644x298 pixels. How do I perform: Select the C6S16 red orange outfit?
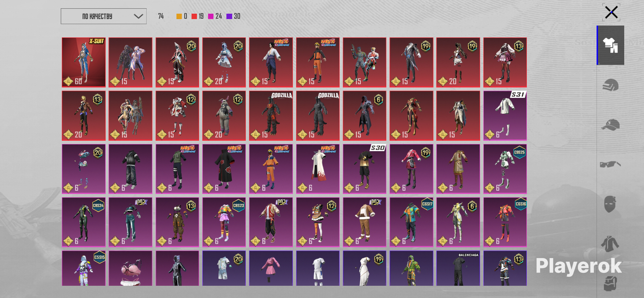(505, 222)
